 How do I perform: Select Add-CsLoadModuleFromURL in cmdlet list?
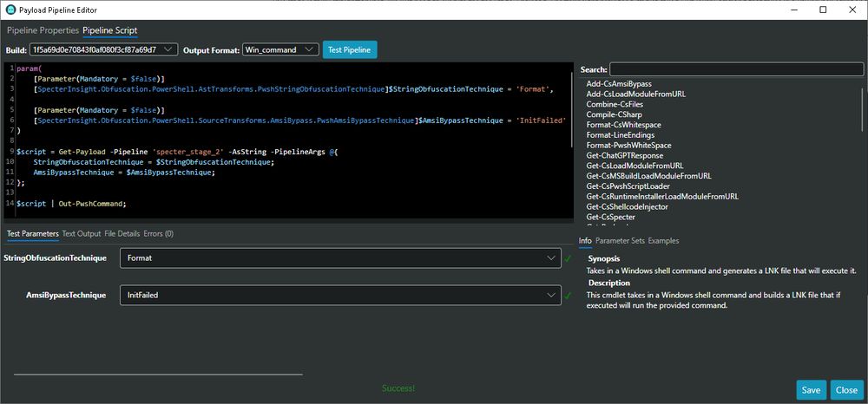tap(636, 94)
